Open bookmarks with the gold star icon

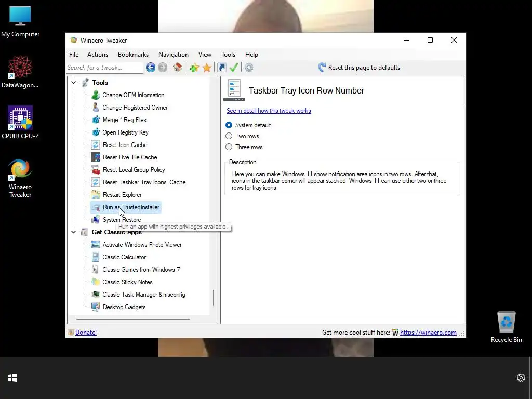(x=207, y=68)
